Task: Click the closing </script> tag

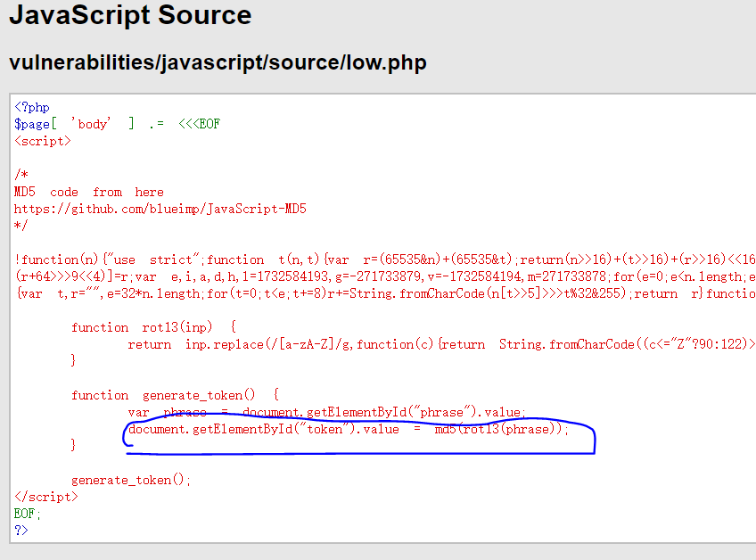Action: click(45, 497)
